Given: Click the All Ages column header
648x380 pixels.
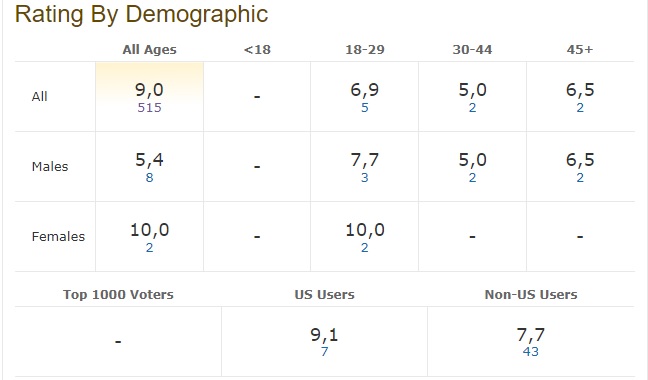Looking at the screenshot, I should click(x=149, y=50).
